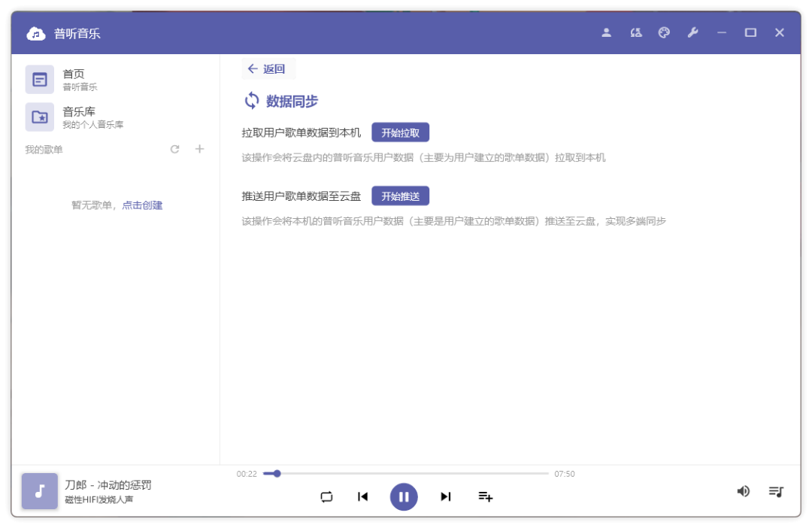
Task: Open the theme palette icon
Action: pyautogui.click(x=665, y=32)
